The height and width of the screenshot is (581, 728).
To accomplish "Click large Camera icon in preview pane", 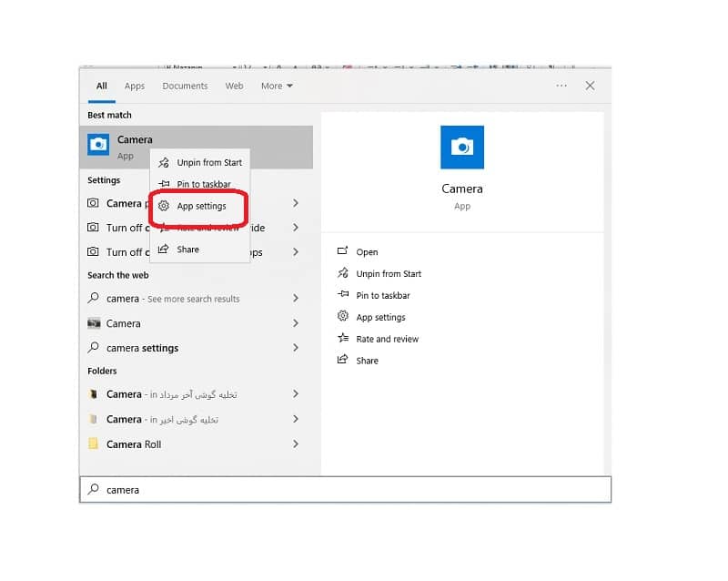I will pyautogui.click(x=462, y=148).
